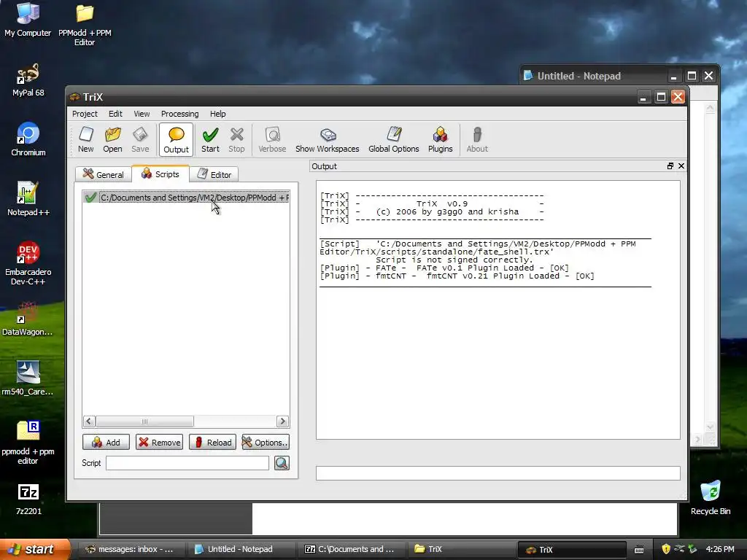Click the About toolbar icon
Viewport: 747px width, 560px height.
pyautogui.click(x=477, y=139)
